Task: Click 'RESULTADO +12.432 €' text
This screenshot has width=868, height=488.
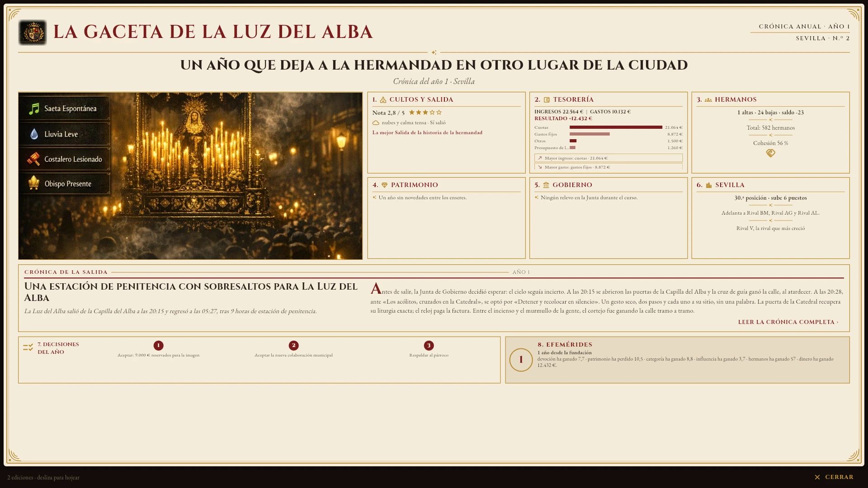Action: point(563,119)
